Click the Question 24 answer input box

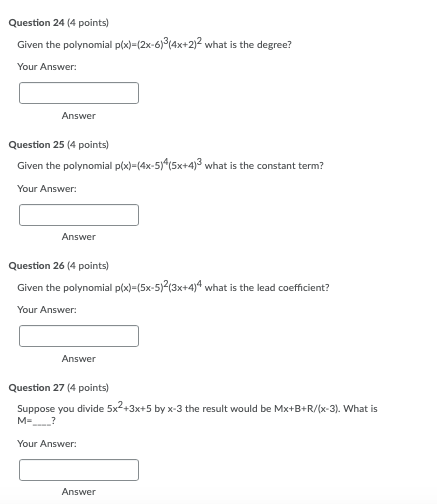coord(79,93)
